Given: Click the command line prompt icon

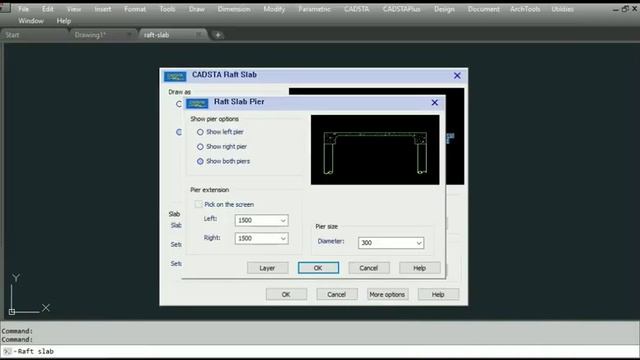Looking at the screenshot, I should tap(7, 351).
